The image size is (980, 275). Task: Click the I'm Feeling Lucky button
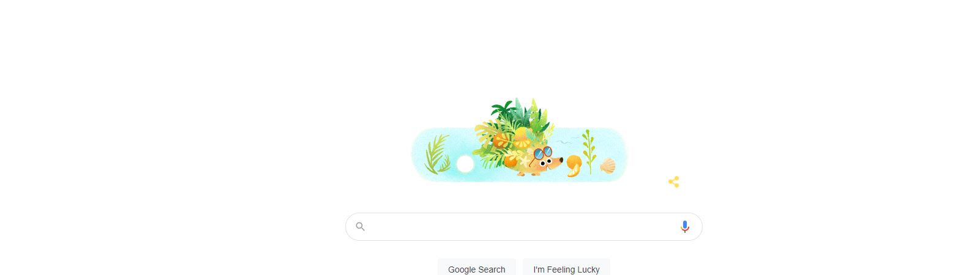[x=567, y=269]
